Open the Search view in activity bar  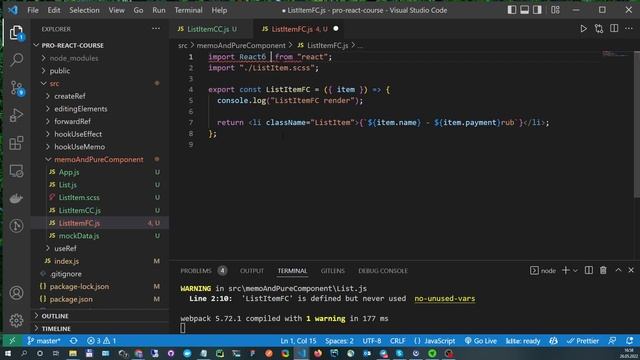pos(16,60)
